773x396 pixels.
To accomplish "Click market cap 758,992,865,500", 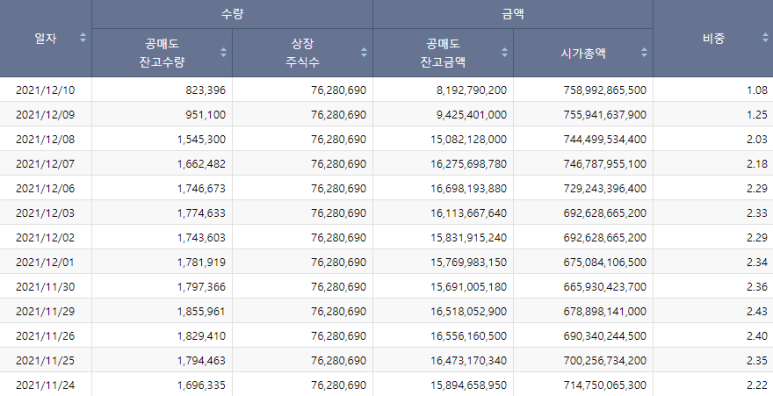I will pos(605,90).
